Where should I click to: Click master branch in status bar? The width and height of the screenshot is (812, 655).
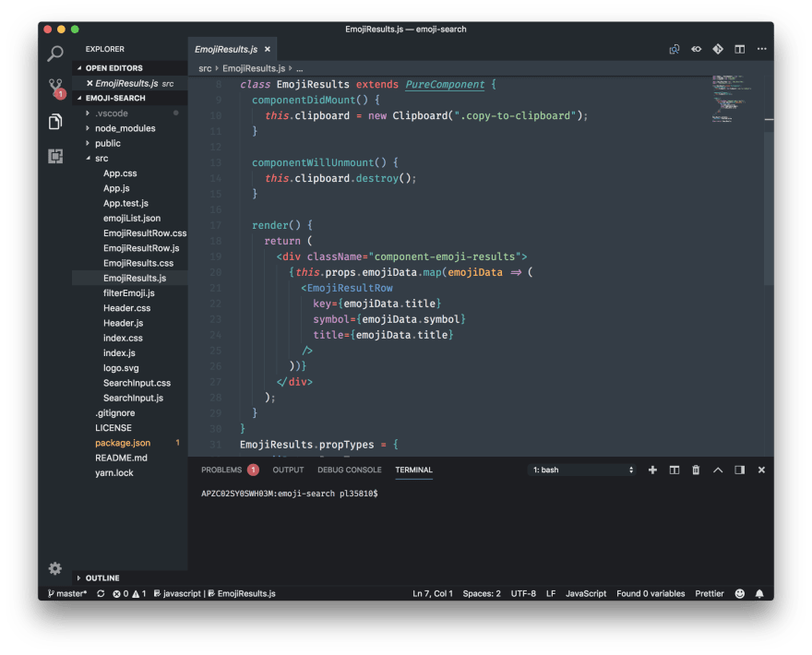pyautogui.click(x=67, y=593)
